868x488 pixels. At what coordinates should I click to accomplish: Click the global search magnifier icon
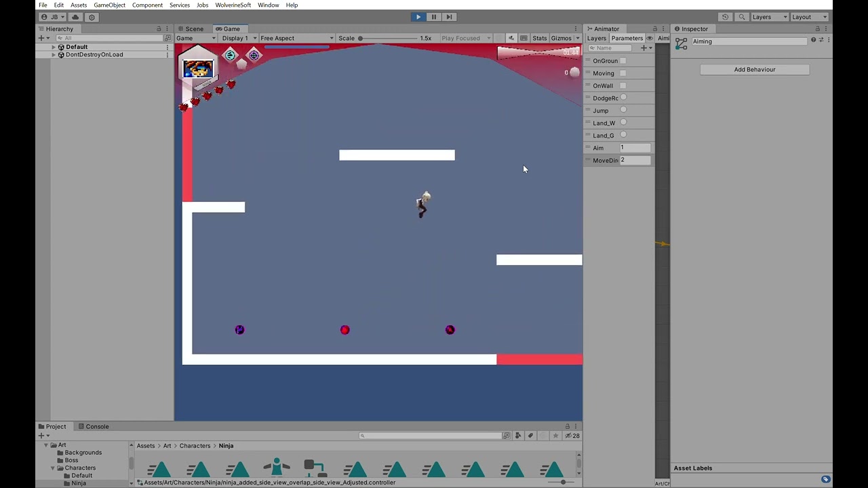tap(742, 17)
